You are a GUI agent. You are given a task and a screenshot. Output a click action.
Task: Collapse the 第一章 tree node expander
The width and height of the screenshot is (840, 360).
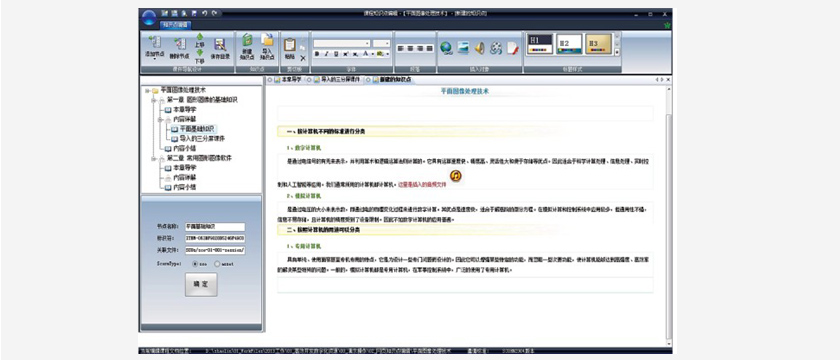(154, 100)
